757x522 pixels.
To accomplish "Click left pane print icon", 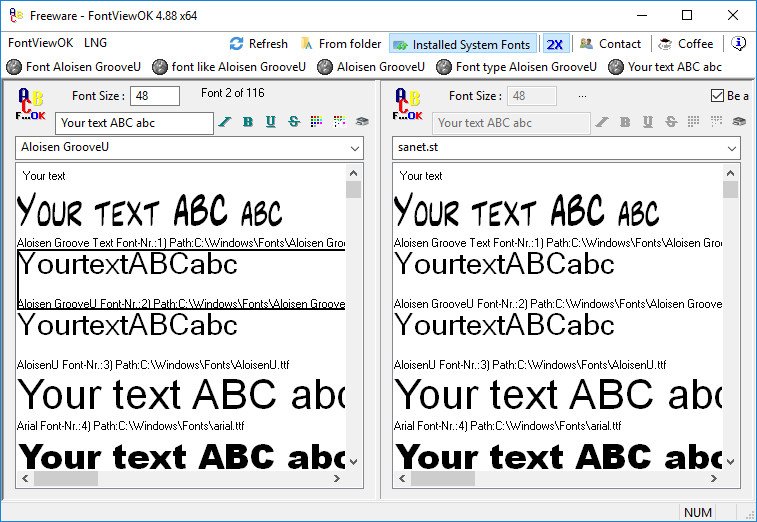I will pos(362,122).
